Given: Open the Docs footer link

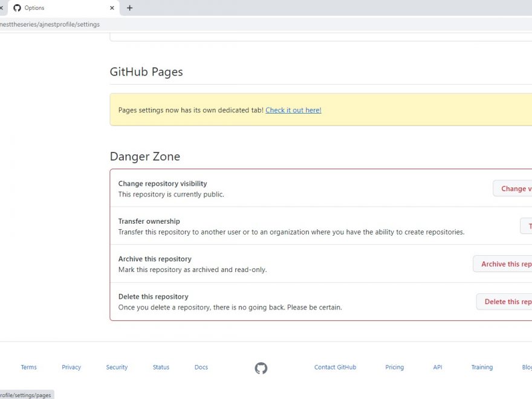Looking at the screenshot, I should [201, 367].
